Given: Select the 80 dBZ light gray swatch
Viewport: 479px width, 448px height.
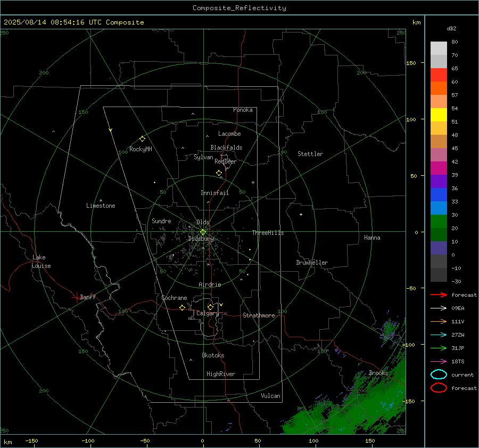Looking at the screenshot, I should coord(439,48).
